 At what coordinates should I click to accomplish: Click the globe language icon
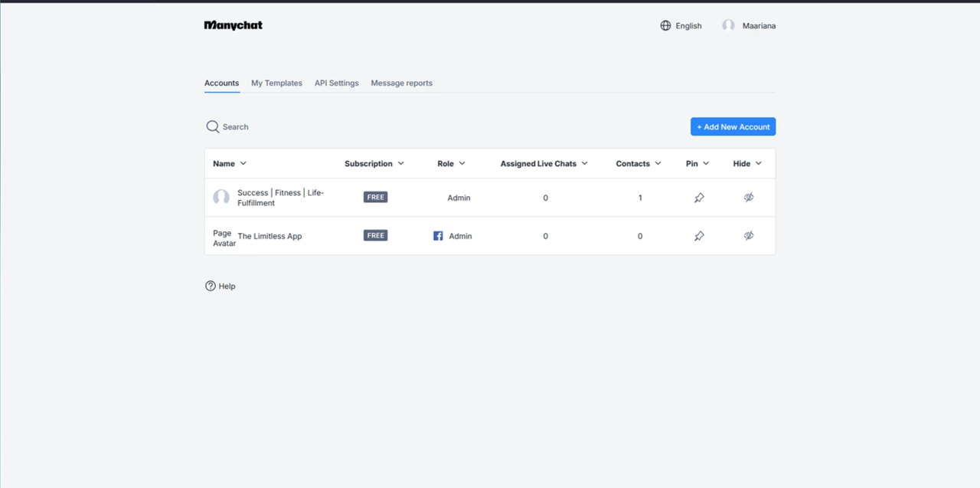point(665,25)
